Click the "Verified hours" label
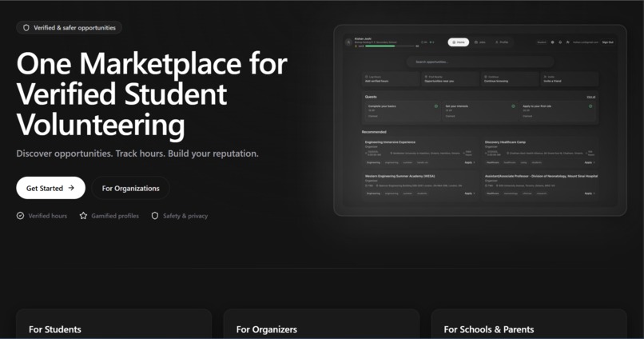 pos(48,216)
